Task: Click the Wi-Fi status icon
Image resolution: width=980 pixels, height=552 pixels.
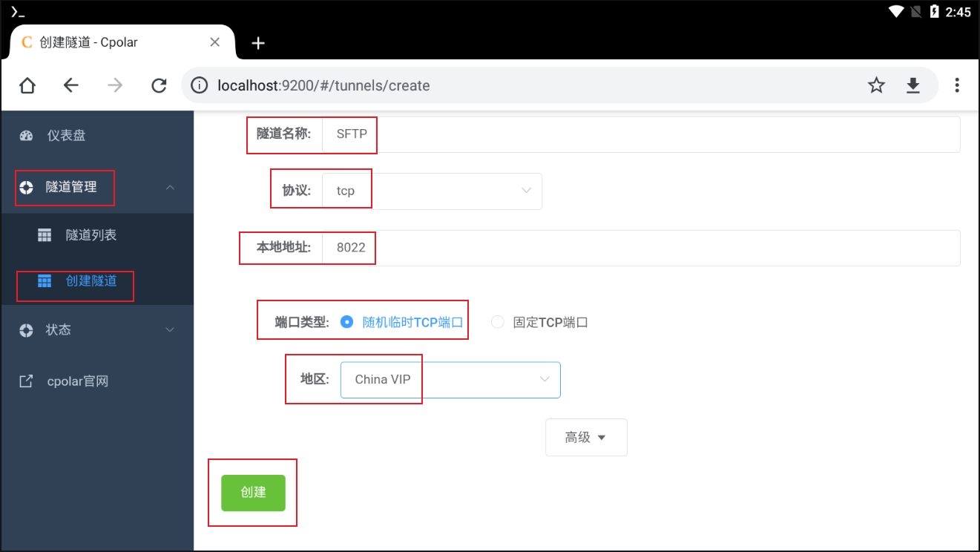Action: point(896,11)
